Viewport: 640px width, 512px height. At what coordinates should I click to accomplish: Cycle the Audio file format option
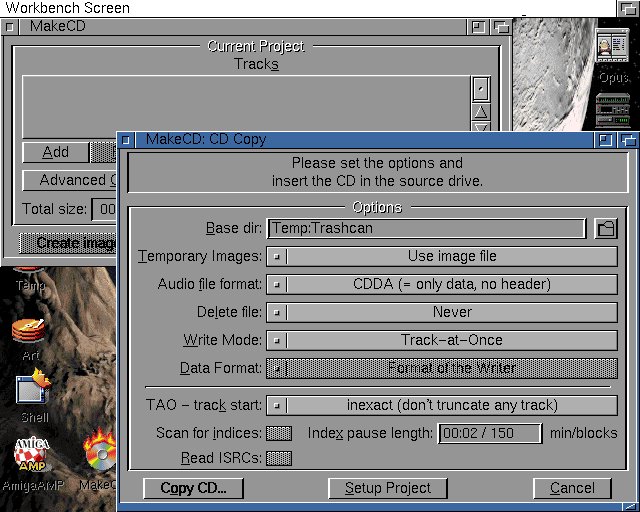click(442, 284)
